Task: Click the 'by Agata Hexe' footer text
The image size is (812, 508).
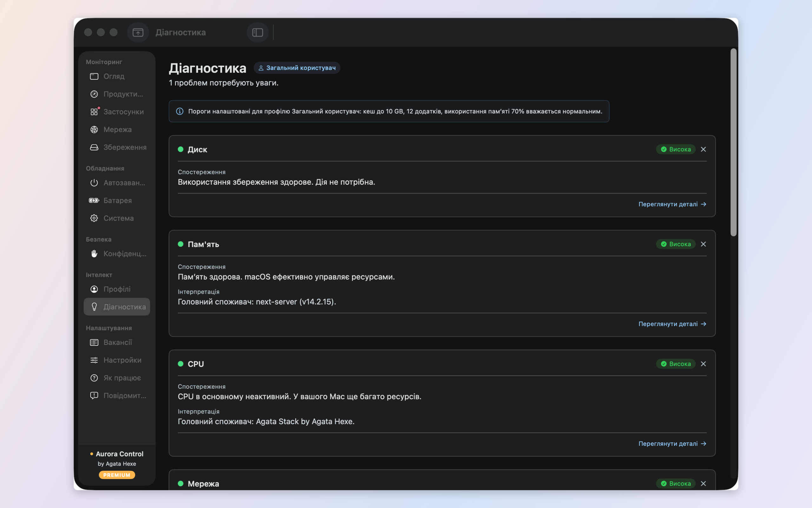Action: tap(117, 464)
